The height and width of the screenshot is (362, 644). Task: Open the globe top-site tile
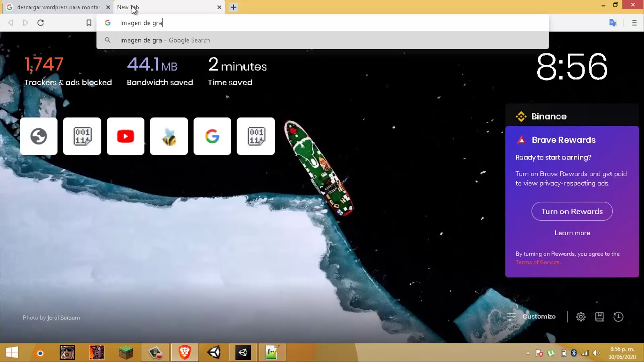(x=39, y=136)
